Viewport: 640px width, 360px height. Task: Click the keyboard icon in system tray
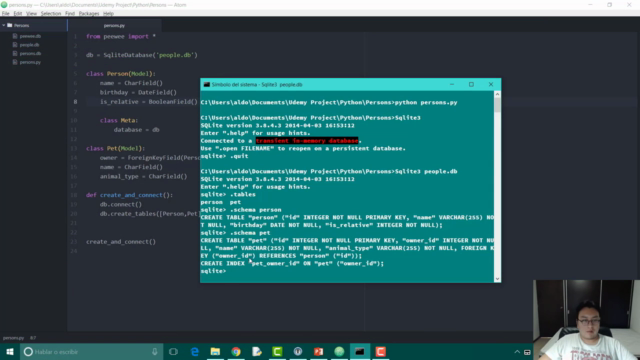pos(527,352)
